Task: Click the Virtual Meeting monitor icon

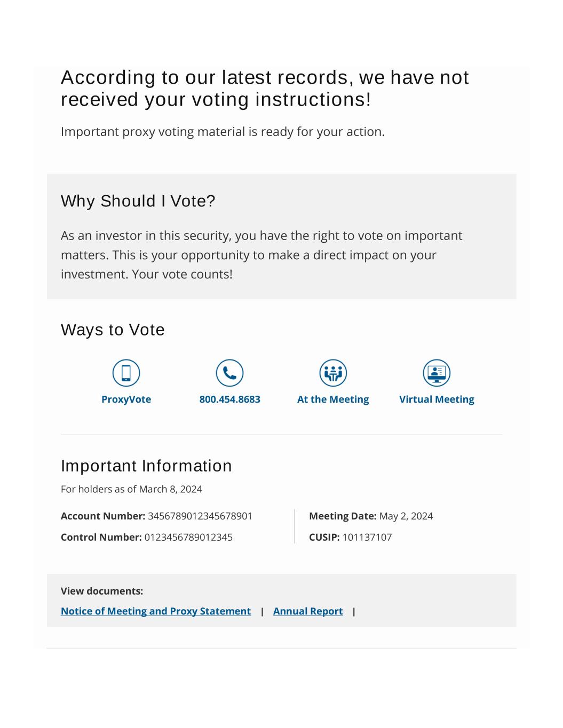Action: click(x=437, y=373)
